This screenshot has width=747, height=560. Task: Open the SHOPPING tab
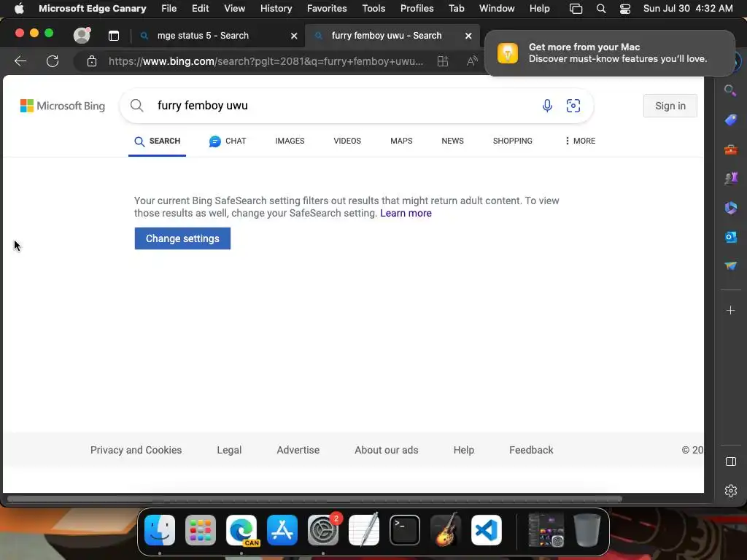(x=513, y=141)
